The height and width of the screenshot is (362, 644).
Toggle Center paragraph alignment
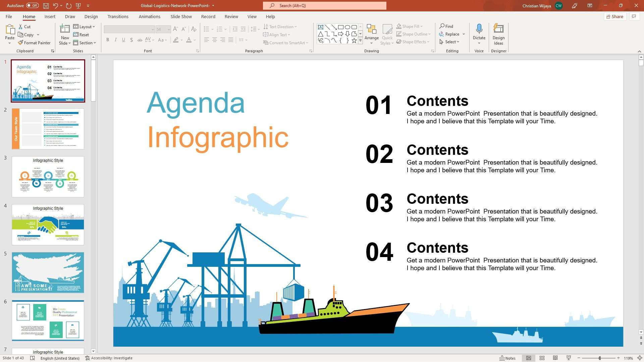point(215,40)
